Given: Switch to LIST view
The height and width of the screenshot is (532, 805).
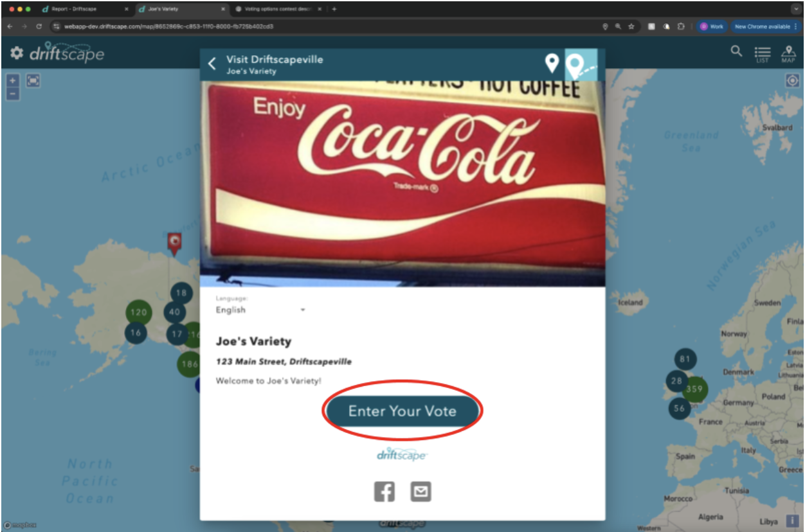Looking at the screenshot, I should point(763,54).
